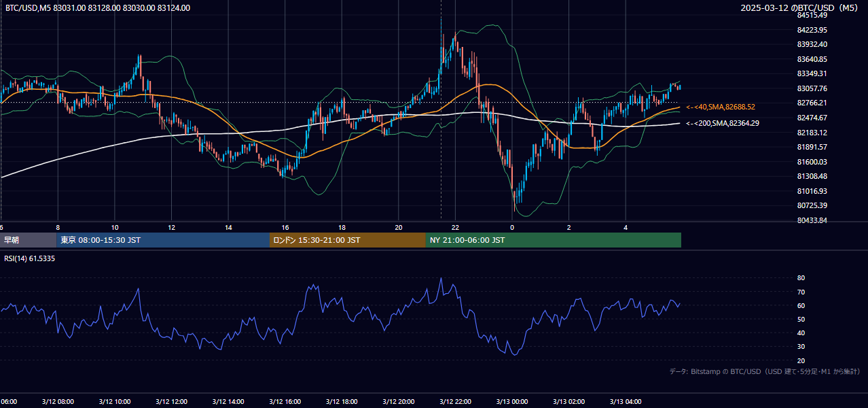Click the 3/12 22:00 time axis label
868x408 pixels.
click(456, 402)
